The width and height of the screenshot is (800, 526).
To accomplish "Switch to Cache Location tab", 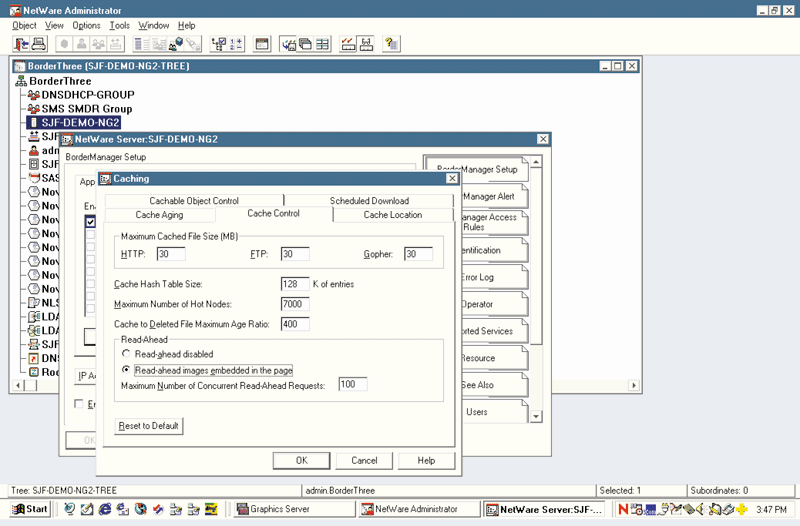I will coord(393,215).
